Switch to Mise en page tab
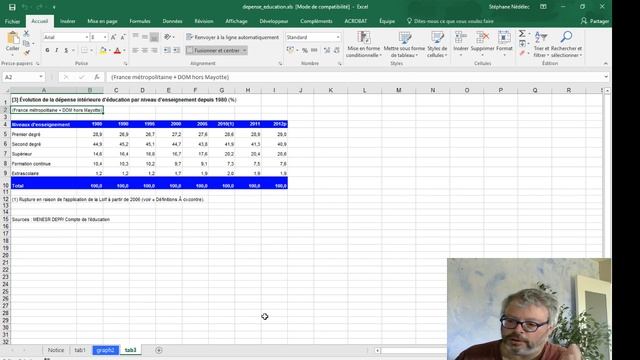The image size is (640, 360). [x=102, y=21]
